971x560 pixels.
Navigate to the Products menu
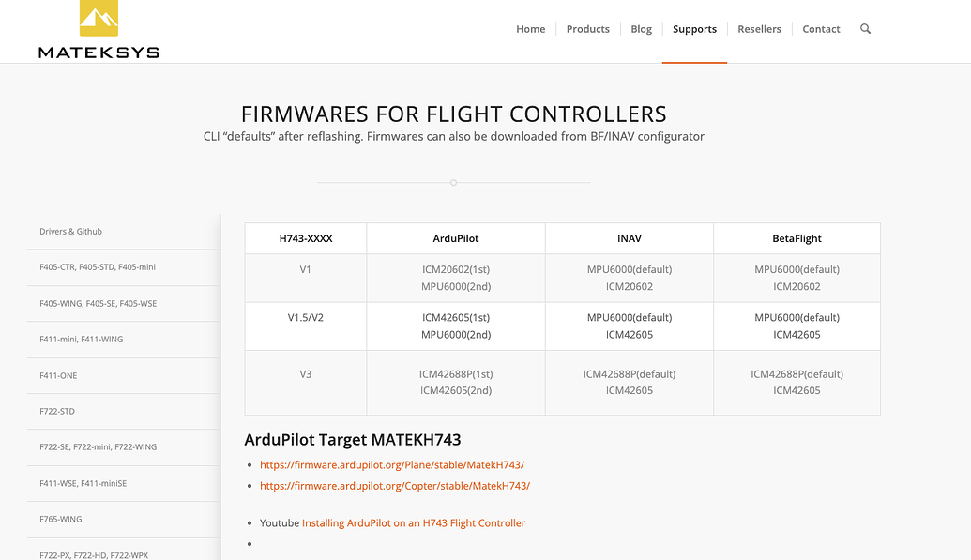587,29
